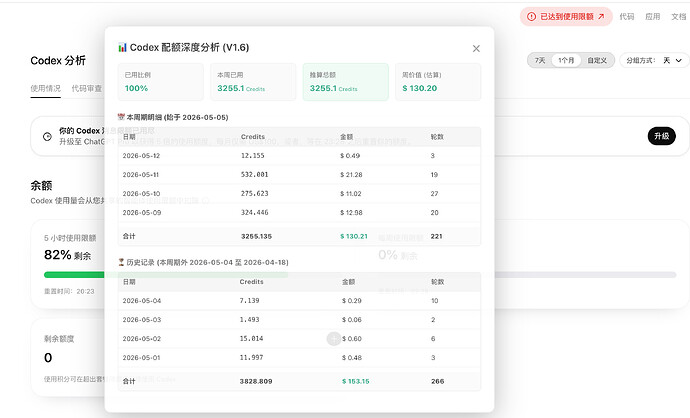
Task: Click the 重置时间: 20:23 text
Action: click(69, 291)
